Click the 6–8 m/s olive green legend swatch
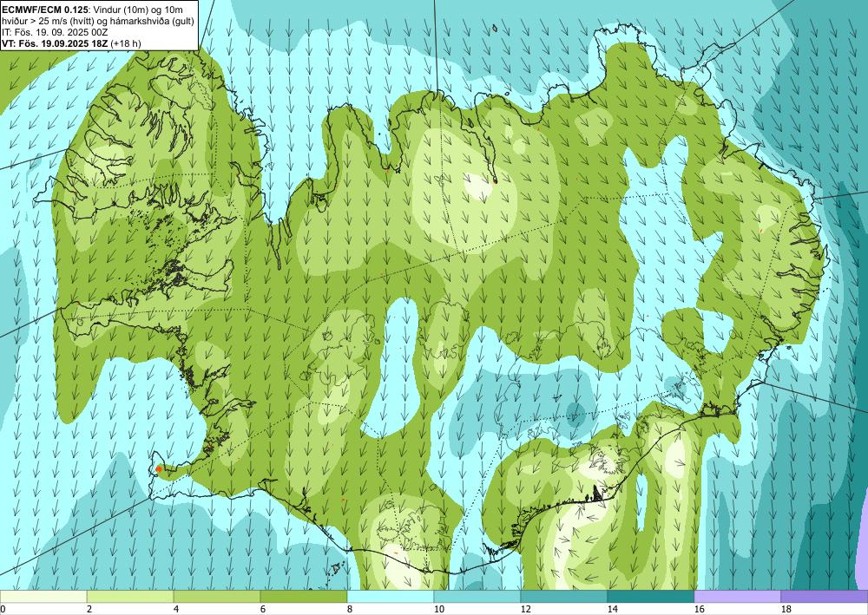The image size is (868, 615). coord(304,596)
